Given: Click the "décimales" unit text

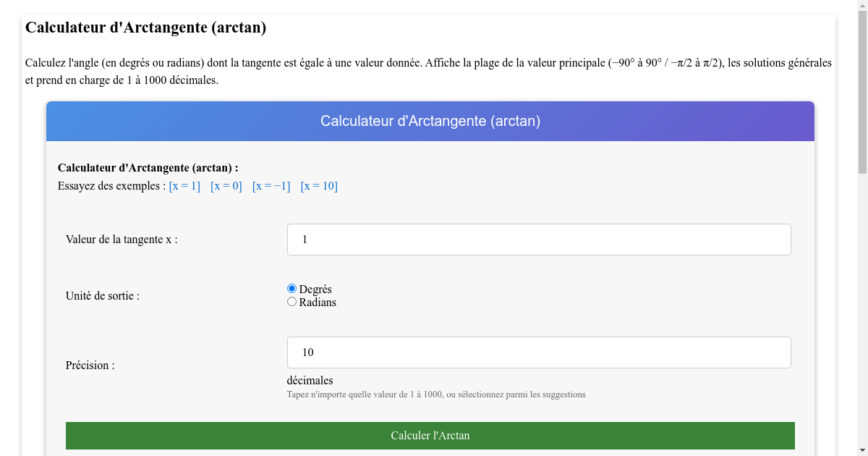Looking at the screenshot, I should pyautogui.click(x=310, y=381).
